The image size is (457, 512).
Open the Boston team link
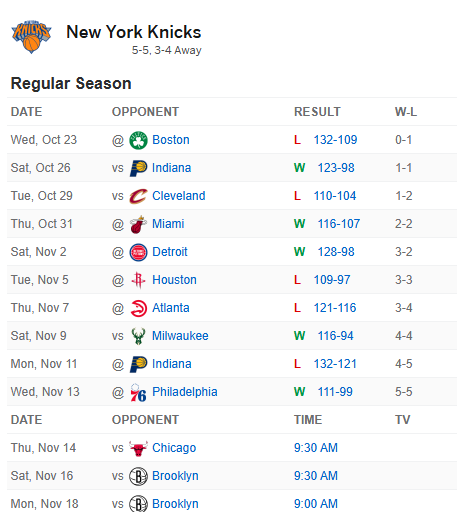[171, 140]
